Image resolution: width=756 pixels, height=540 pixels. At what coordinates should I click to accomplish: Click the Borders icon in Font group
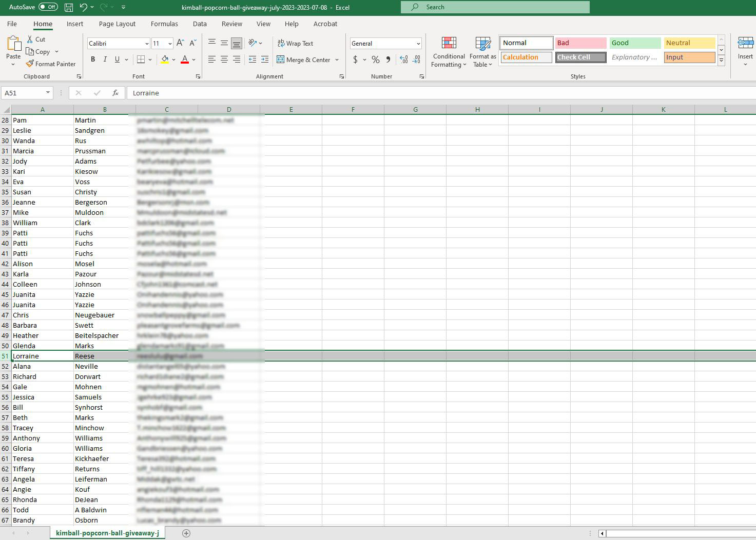tap(141, 59)
